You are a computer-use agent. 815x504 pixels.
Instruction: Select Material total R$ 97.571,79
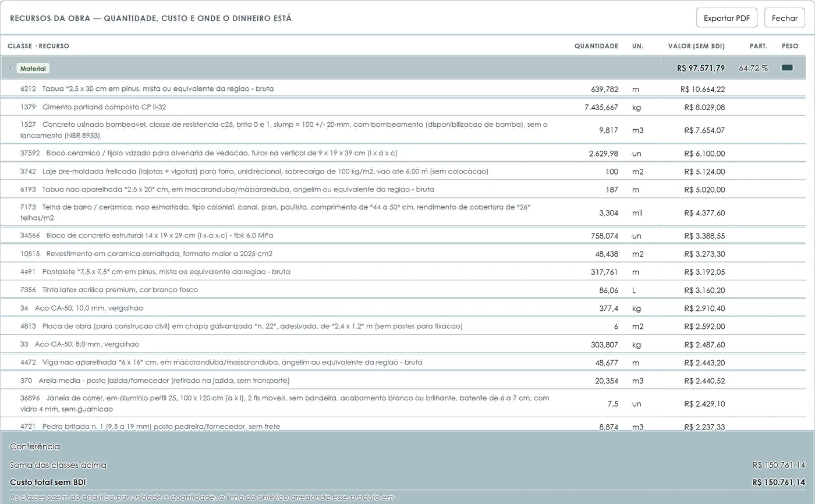(x=701, y=68)
